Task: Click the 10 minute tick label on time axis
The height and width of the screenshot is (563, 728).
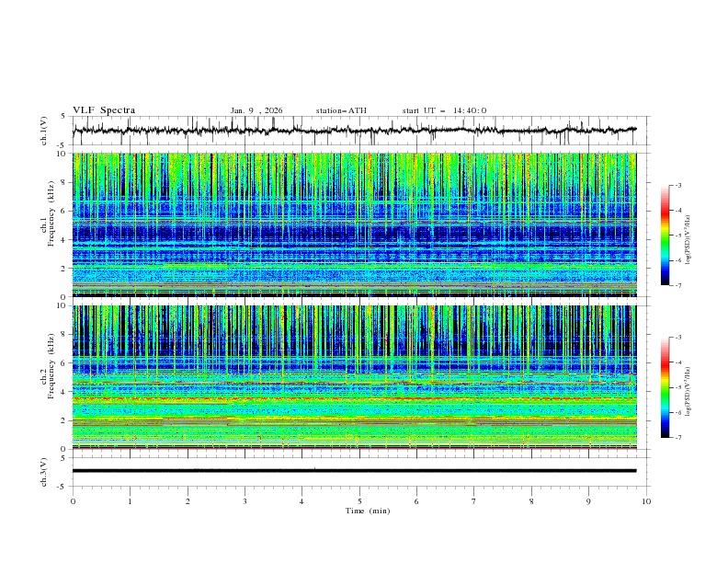Action: [646, 501]
